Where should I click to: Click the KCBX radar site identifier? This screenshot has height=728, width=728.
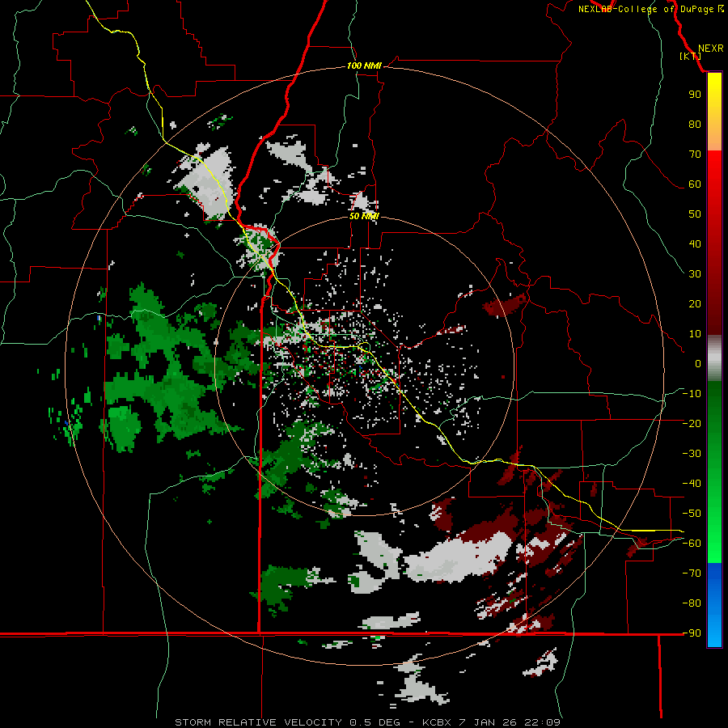tap(437, 722)
